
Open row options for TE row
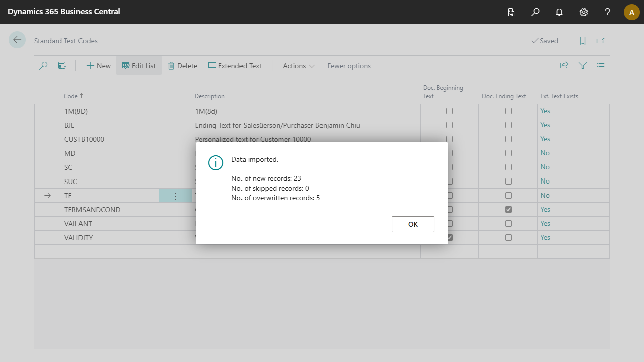tap(175, 196)
